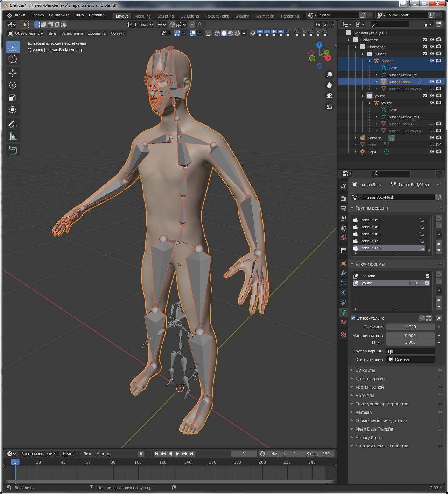Open the Добавить menu in viewport header

pyautogui.click(x=97, y=33)
